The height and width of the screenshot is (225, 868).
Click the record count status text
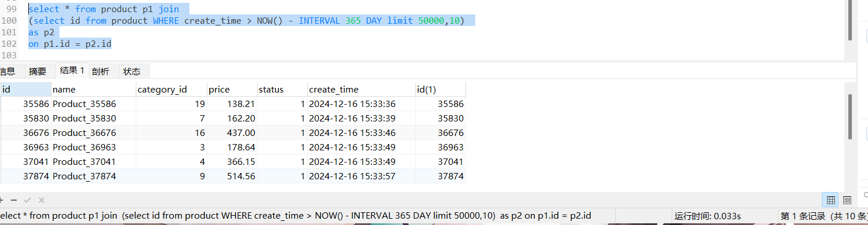click(824, 216)
